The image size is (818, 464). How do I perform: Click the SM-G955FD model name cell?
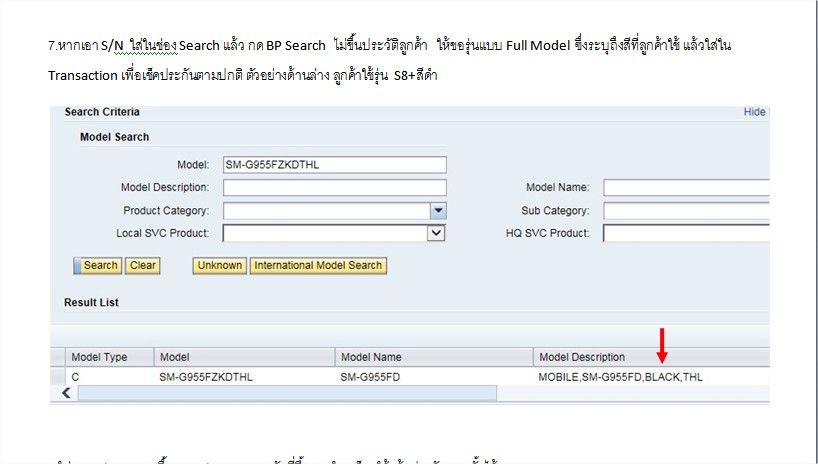[x=370, y=377]
